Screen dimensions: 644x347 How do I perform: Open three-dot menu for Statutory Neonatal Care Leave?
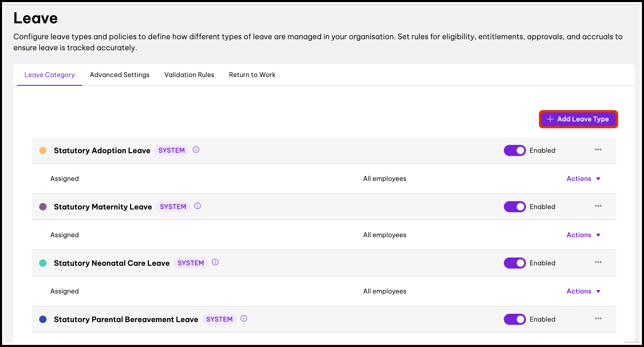[x=598, y=262]
